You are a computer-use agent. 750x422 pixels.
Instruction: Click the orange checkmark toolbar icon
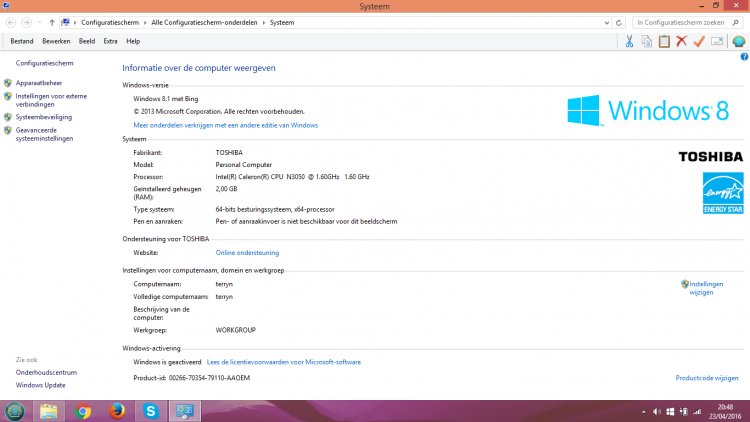[699, 41]
